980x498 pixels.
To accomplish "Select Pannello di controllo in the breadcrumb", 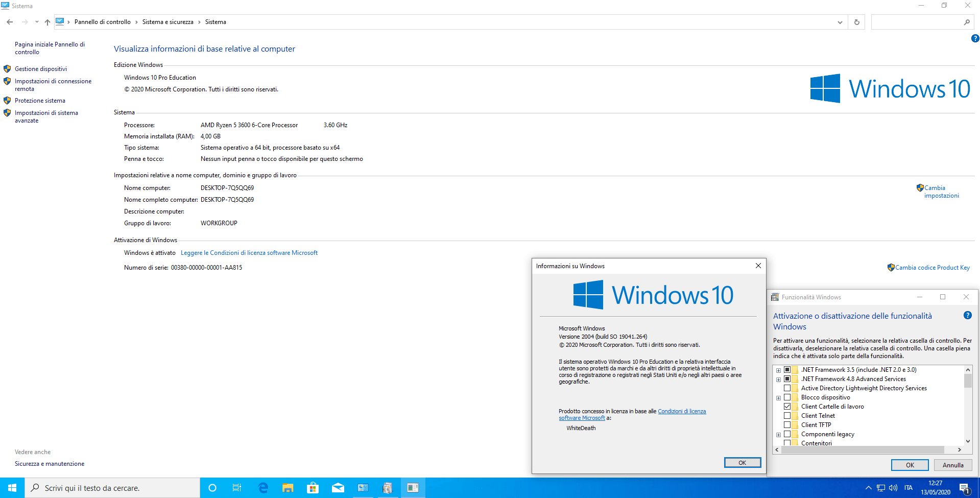I will tap(103, 22).
